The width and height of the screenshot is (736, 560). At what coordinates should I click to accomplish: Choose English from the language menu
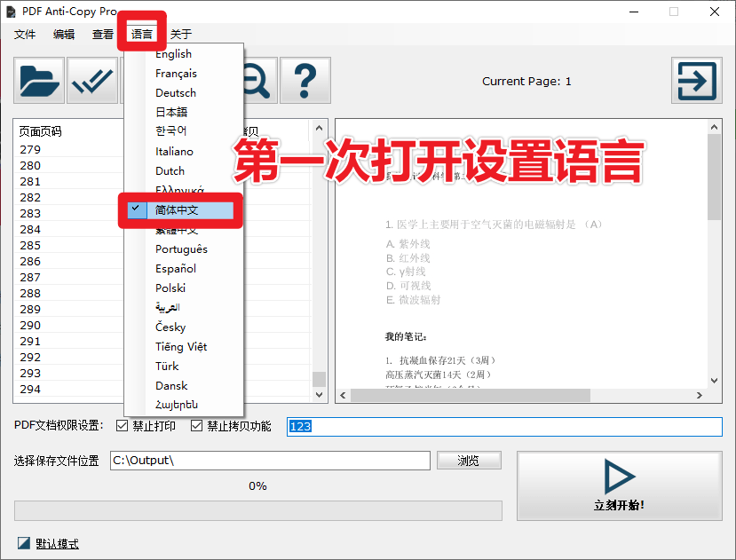tap(173, 54)
